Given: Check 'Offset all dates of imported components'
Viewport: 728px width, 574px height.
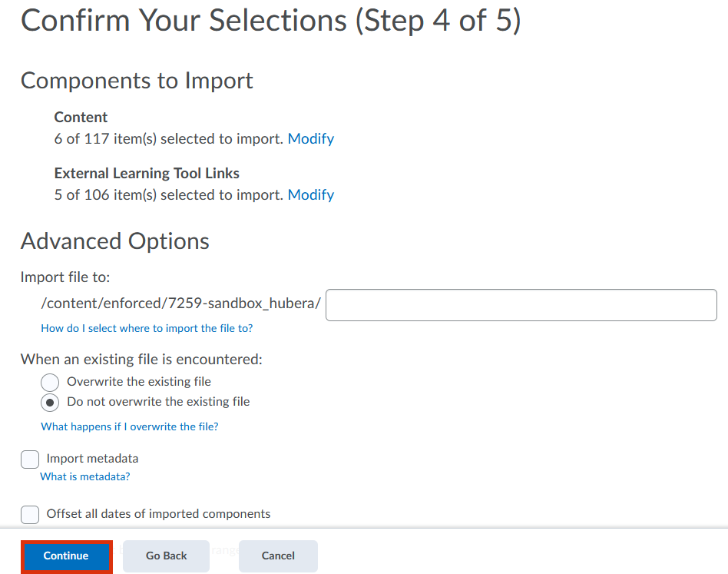Looking at the screenshot, I should pyautogui.click(x=30, y=514).
